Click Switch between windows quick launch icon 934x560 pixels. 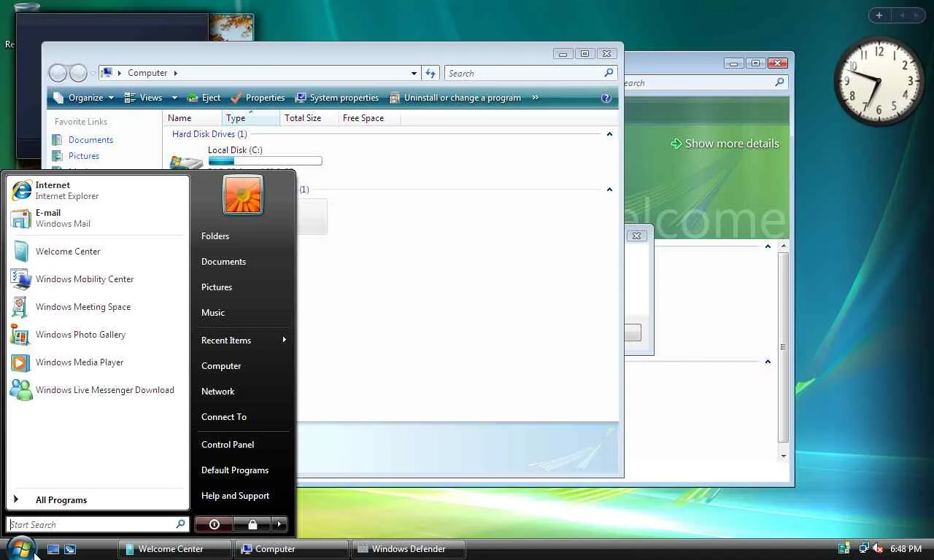70,549
